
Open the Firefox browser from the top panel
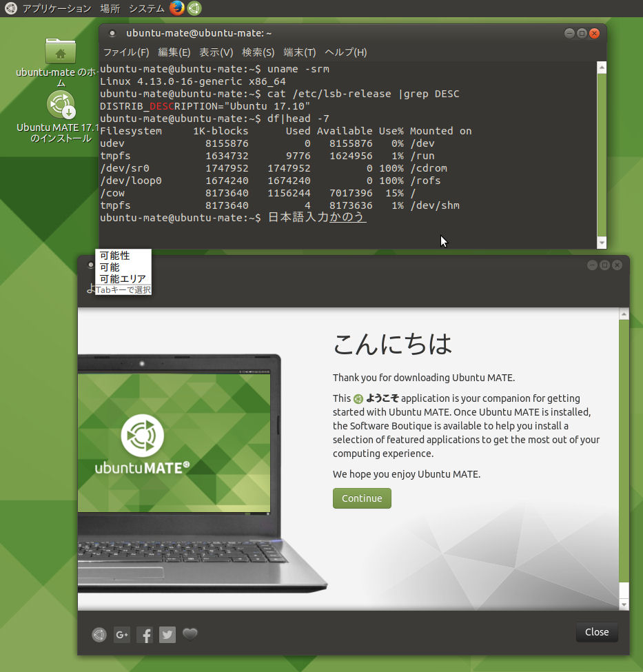point(176,8)
